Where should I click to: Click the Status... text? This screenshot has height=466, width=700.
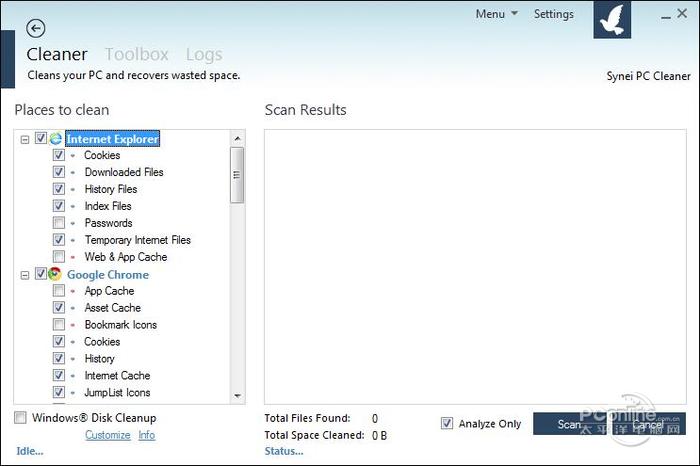(x=284, y=451)
